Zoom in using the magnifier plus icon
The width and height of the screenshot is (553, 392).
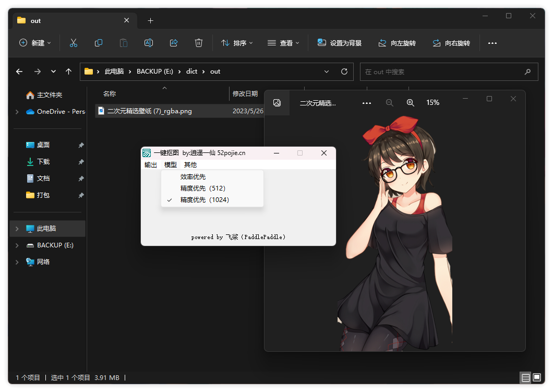click(x=411, y=103)
